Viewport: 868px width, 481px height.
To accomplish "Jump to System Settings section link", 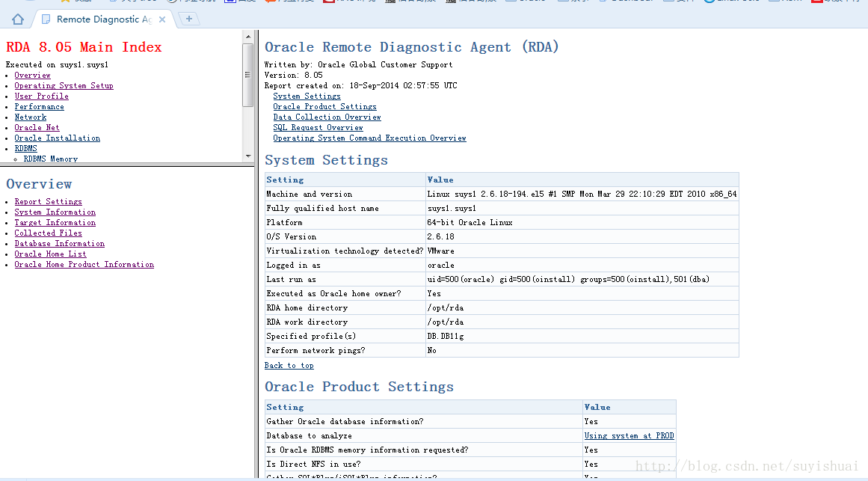I will 307,96.
